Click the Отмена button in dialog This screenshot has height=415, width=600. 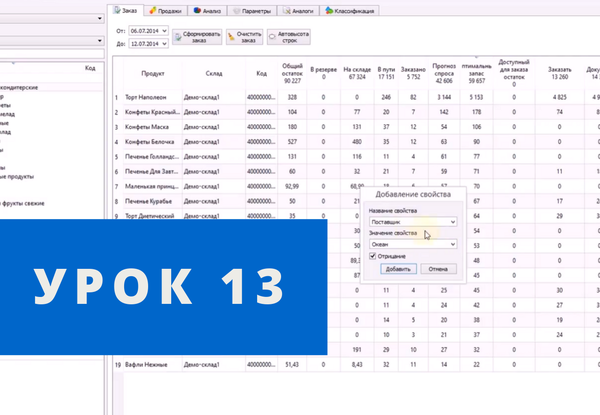pyautogui.click(x=438, y=269)
